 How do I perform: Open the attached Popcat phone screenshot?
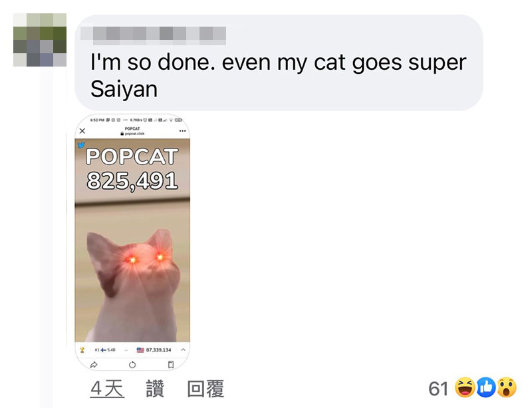point(132,242)
